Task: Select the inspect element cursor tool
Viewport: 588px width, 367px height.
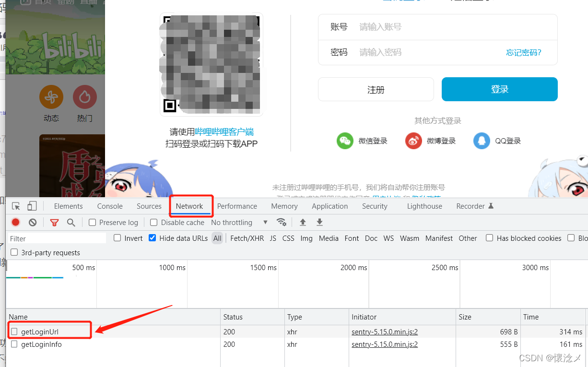Action: click(x=15, y=205)
